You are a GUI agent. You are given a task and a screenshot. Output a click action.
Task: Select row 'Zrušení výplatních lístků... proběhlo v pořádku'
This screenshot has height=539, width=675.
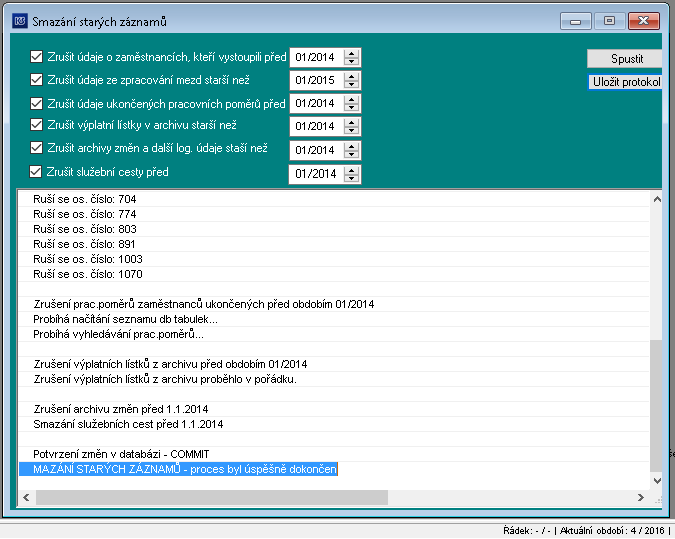(334, 379)
